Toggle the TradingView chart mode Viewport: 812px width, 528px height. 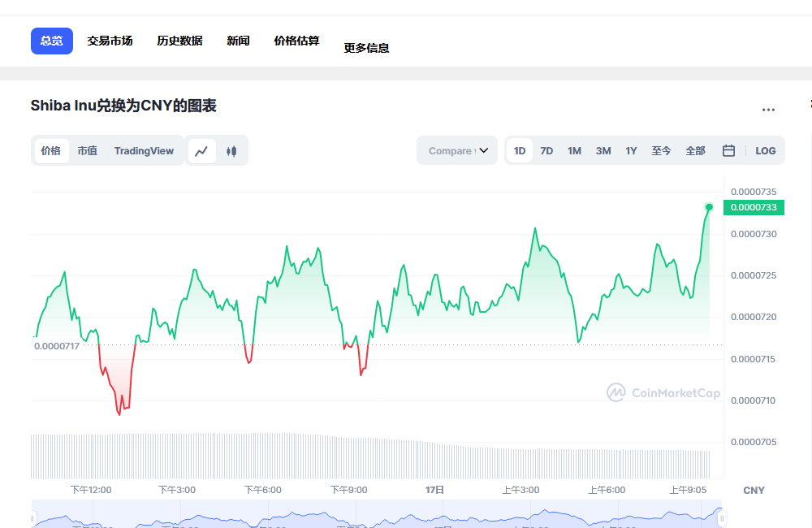(144, 150)
